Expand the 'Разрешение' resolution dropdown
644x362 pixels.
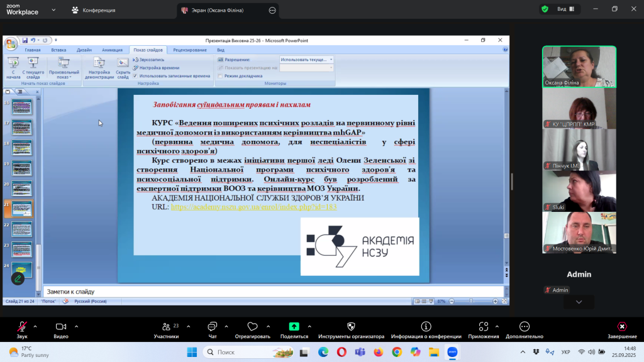(x=331, y=60)
